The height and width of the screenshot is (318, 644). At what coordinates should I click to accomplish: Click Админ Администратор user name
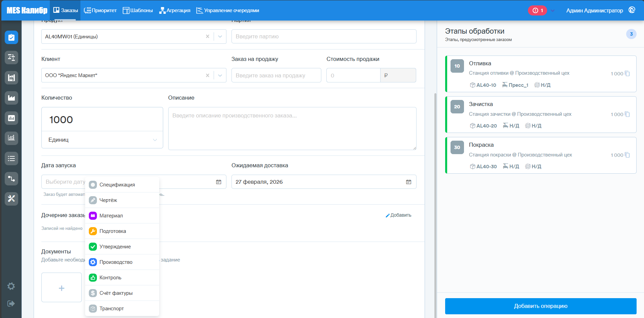point(595,10)
